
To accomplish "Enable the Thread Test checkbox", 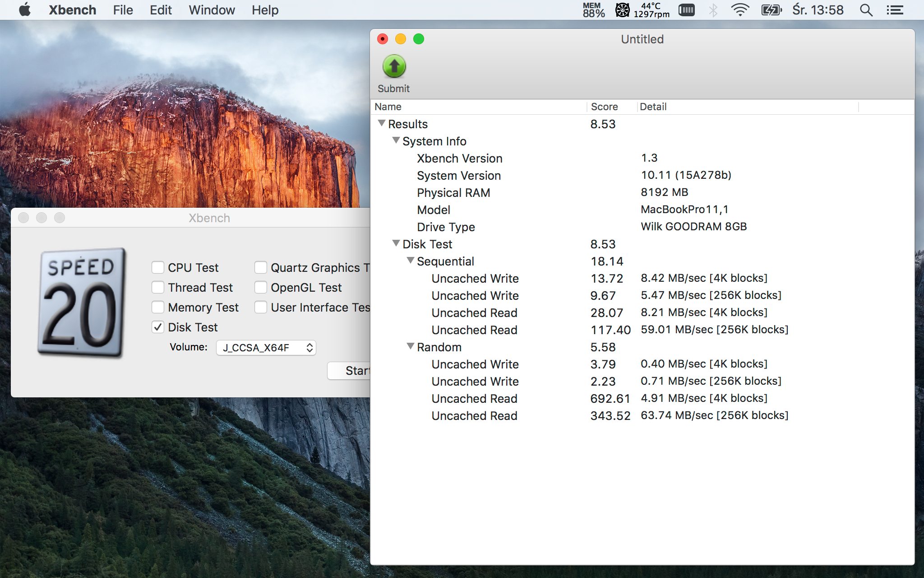I will click(158, 288).
